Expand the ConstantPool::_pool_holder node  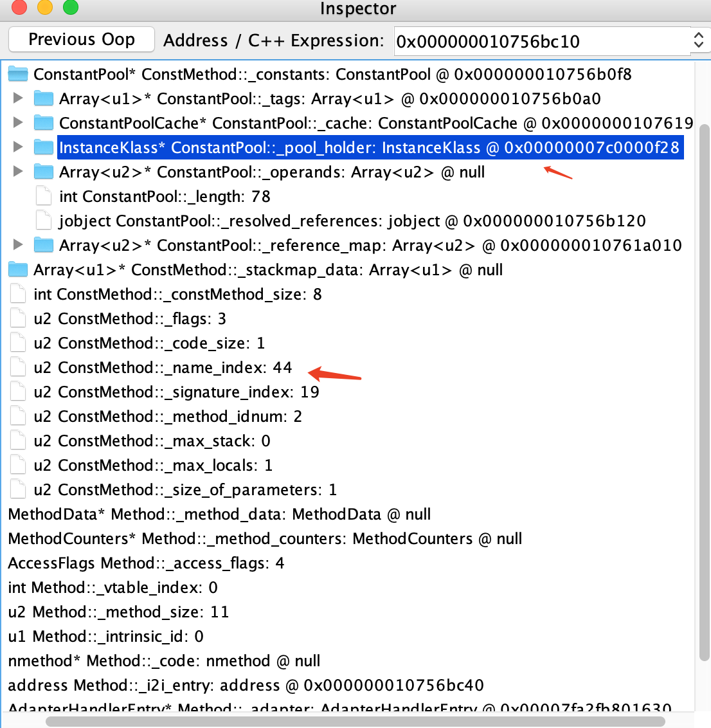(19, 147)
